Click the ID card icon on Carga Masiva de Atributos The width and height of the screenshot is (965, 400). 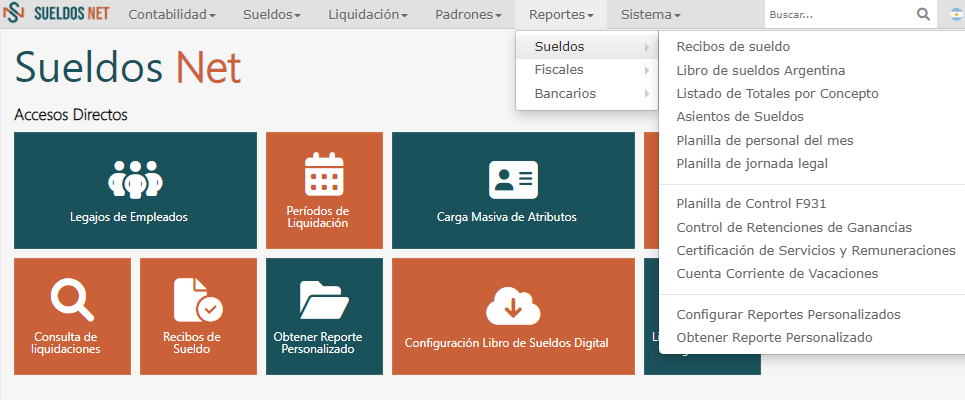coord(513,180)
